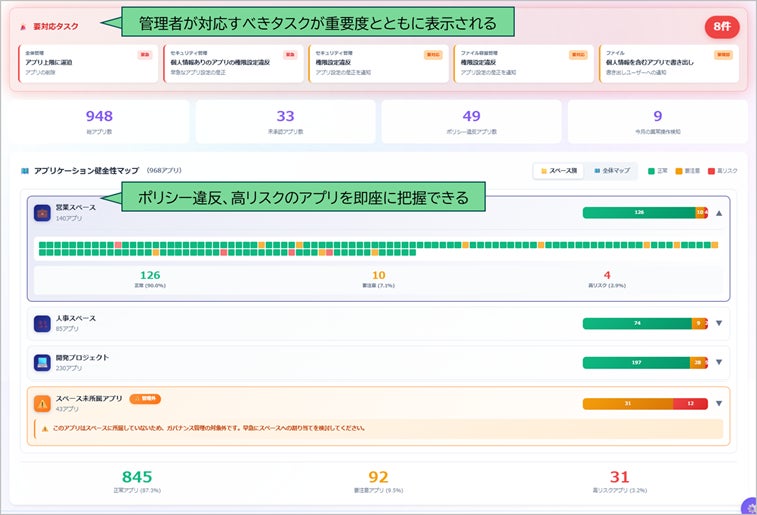
Task: Collapse the 営業スペース section
Action: click(x=718, y=212)
